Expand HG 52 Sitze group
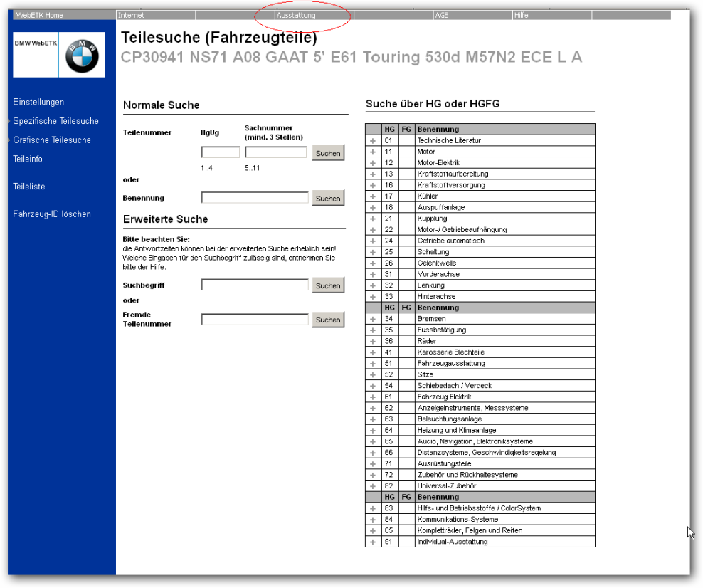The image size is (703, 588). [373, 375]
